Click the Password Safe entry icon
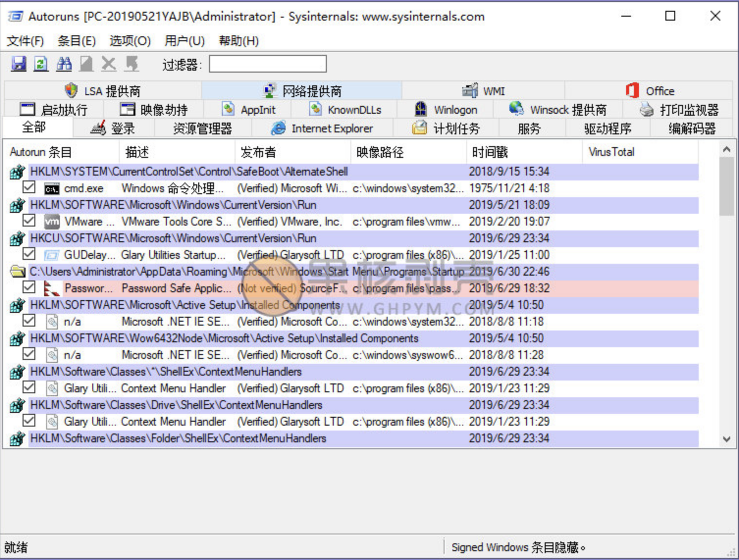This screenshot has width=739, height=560. (x=52, y=288)
